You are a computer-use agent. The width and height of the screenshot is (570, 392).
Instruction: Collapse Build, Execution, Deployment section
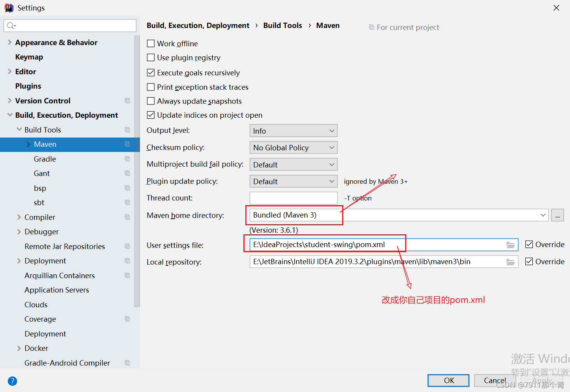(10, 115)
